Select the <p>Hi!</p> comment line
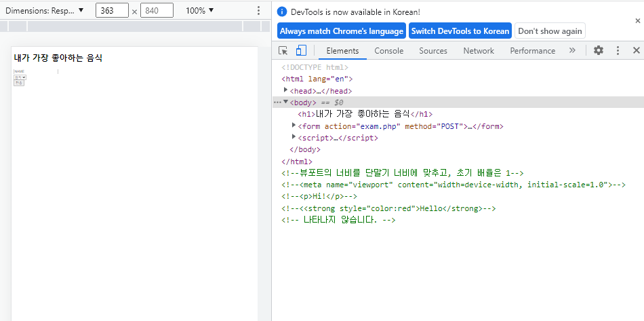The height and width of the screenshot is (321, 644). click(319, 196)
